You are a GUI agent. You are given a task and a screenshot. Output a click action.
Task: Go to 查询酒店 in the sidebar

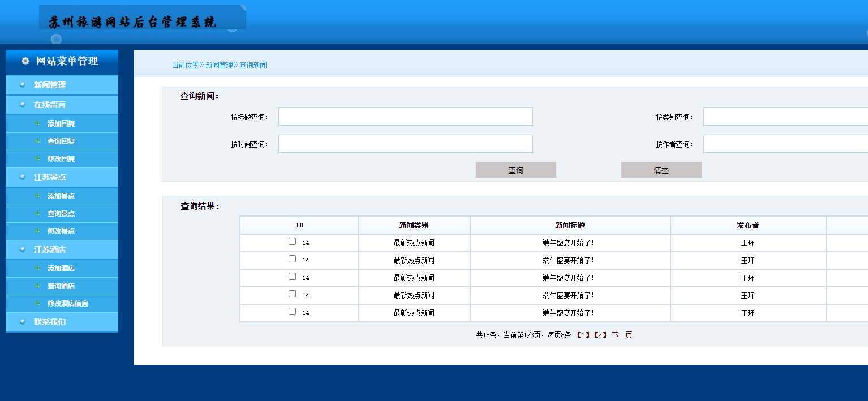click(61, 286)
